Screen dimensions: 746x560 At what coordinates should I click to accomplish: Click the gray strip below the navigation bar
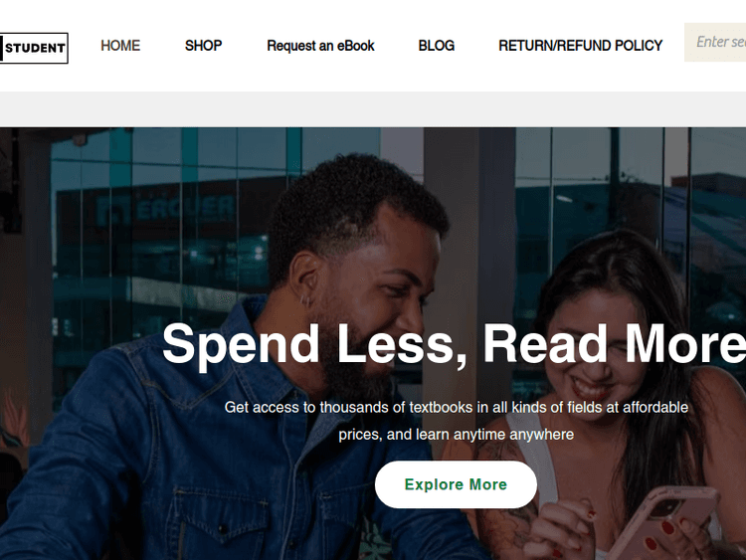(373, 109)
